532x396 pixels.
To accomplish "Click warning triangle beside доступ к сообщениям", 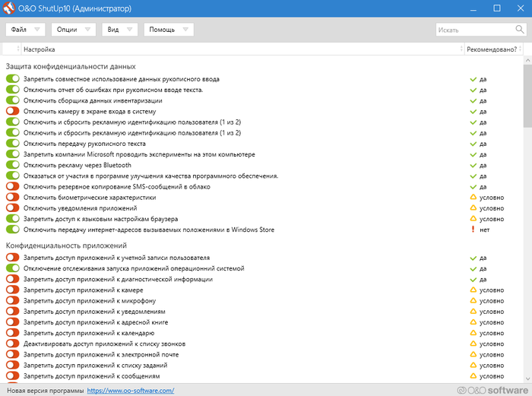I will (x=473, y=375).
